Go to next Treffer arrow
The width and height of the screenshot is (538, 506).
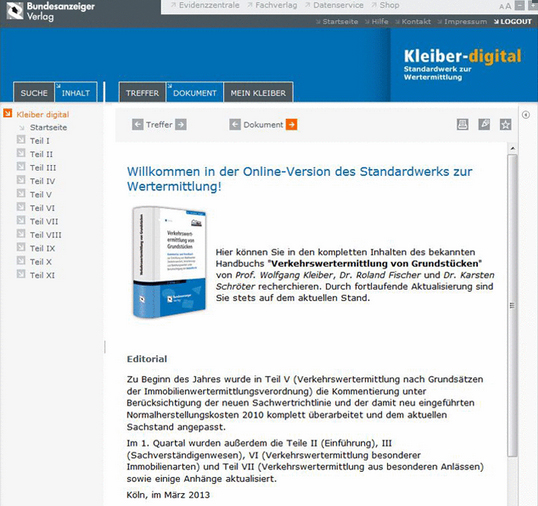[181, 124]
